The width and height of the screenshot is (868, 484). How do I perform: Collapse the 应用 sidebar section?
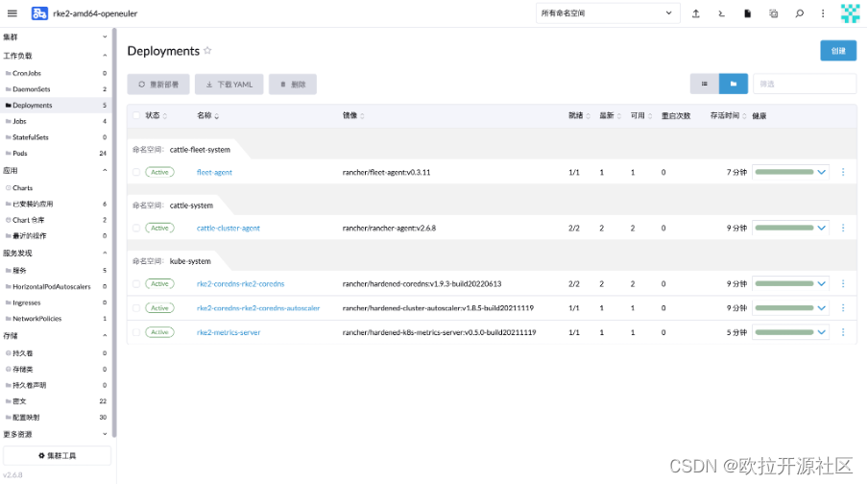[x=105, y=171]
